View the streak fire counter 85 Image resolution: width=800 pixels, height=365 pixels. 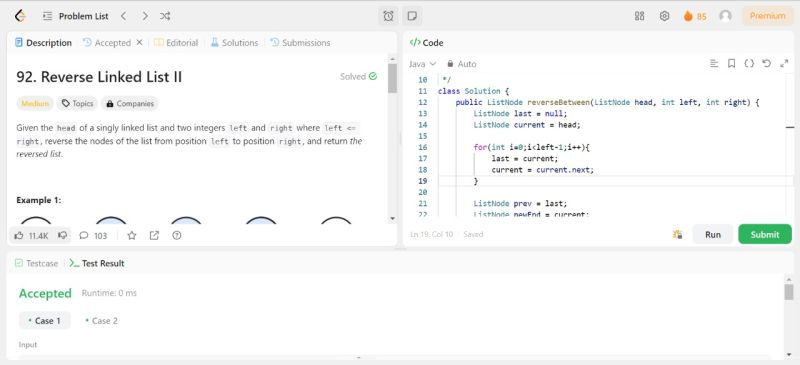695,16
